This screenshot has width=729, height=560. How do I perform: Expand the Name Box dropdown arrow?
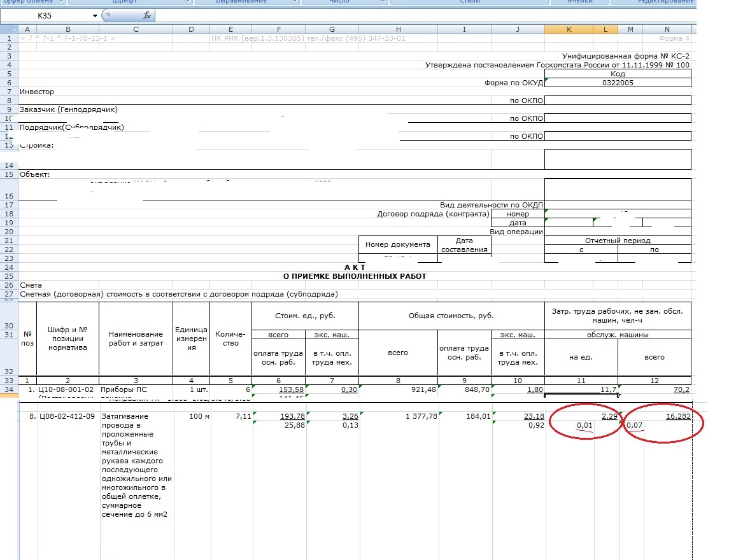point(95,15)
